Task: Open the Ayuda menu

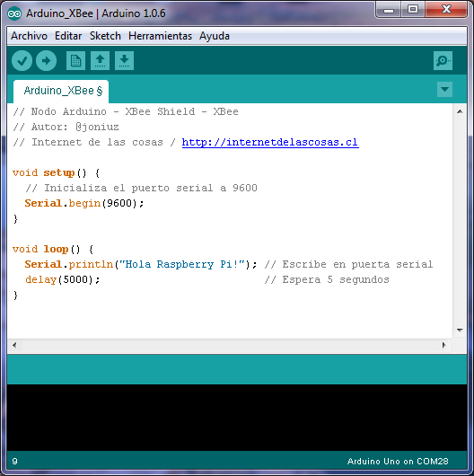Action: coord(215,36)
